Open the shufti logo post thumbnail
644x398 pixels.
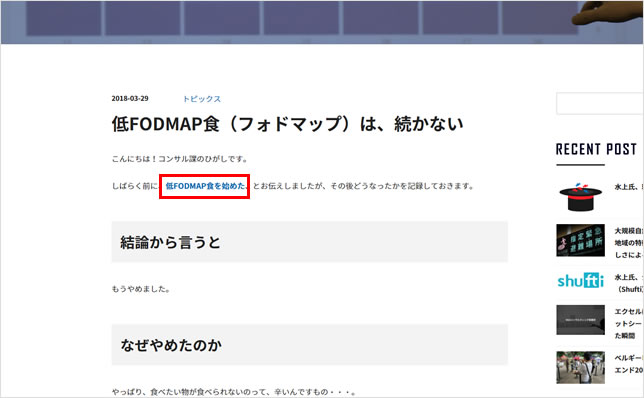tap(580, 281)
